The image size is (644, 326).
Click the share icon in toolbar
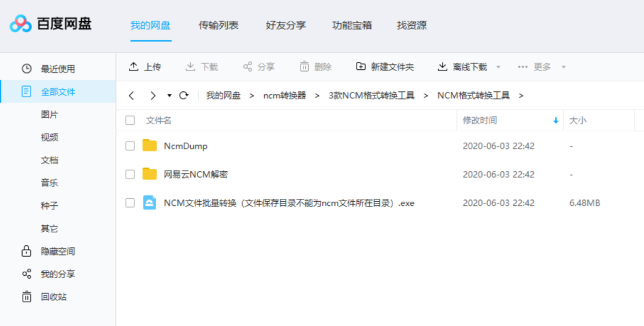click(x=247, y=67)
